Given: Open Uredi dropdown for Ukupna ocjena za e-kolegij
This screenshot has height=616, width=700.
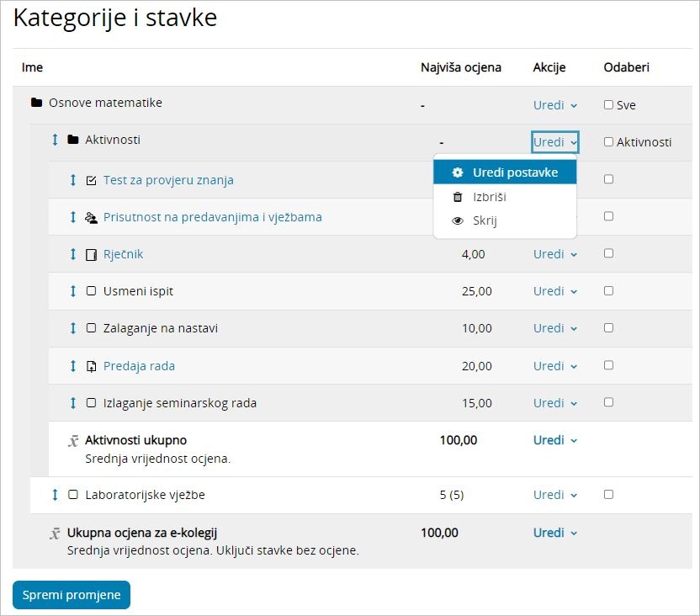Looking at the screenshot, I should click(x=554, y=533).
